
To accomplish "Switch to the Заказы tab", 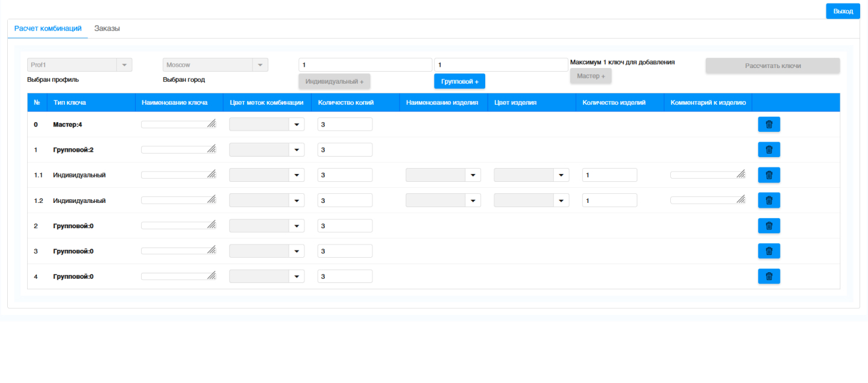I will point(107,28).
